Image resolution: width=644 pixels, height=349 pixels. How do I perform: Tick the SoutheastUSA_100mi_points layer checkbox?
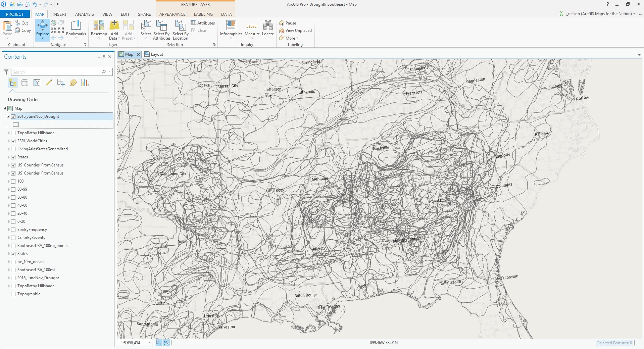[x=13, y=246]
